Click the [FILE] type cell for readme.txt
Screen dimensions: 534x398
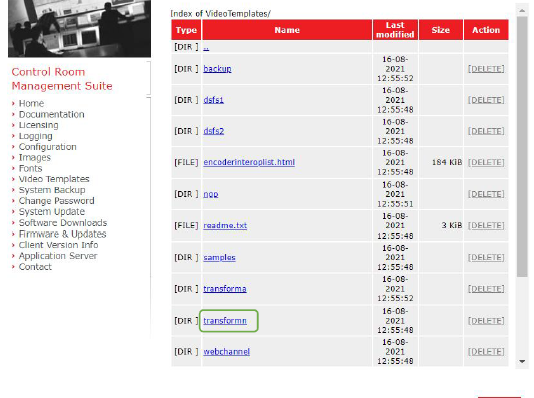pos(186,225)
